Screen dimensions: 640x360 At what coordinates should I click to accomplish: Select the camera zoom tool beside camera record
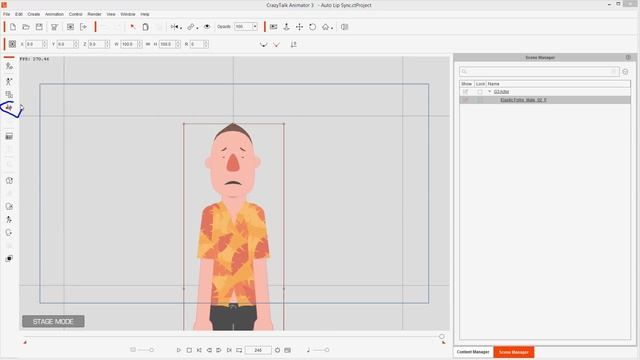click(286, 27)
